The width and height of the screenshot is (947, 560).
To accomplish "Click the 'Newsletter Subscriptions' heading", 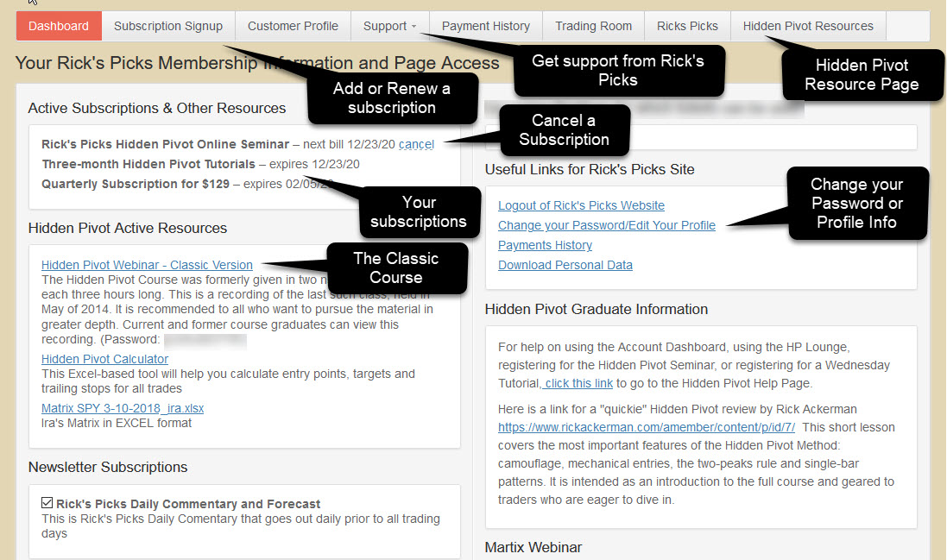I will pos(108,467).
